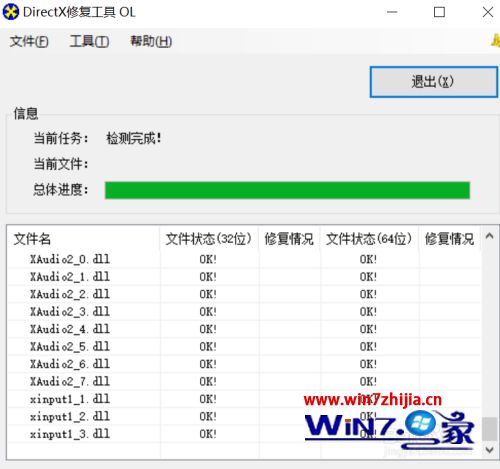This screenshot has height=469, width=500.
Task: Minimize the DirectX repair tool window
Action: coord(392,12)
